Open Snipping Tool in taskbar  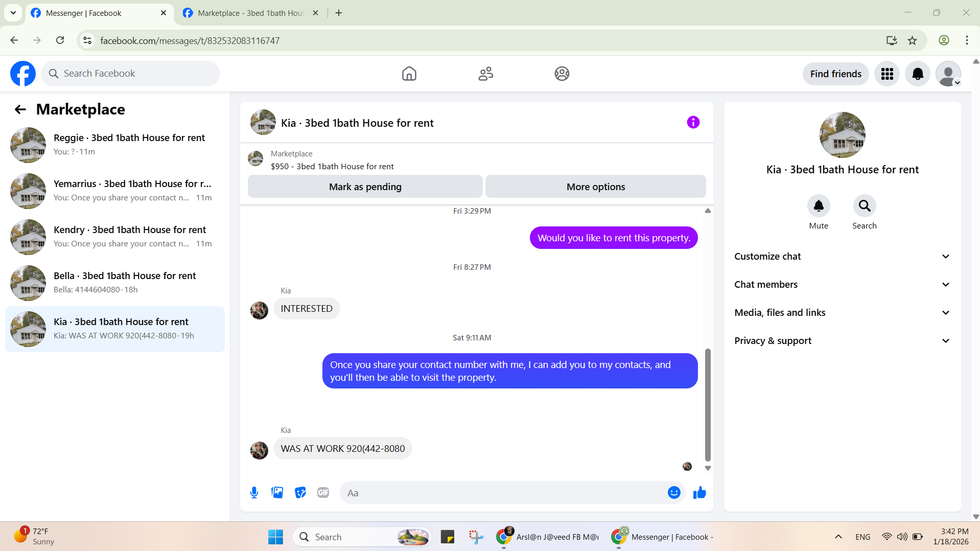476,537
